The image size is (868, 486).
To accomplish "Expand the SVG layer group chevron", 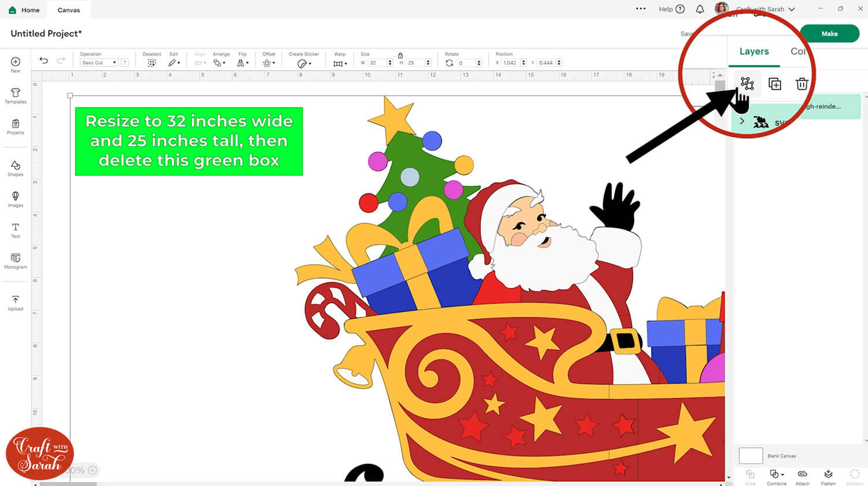I will coord(742,121).
